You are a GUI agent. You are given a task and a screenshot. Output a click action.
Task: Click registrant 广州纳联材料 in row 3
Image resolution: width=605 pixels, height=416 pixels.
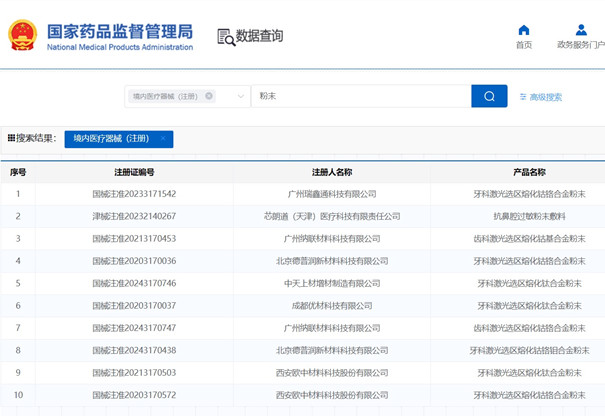pyautogui.click(x=332, y=238)
